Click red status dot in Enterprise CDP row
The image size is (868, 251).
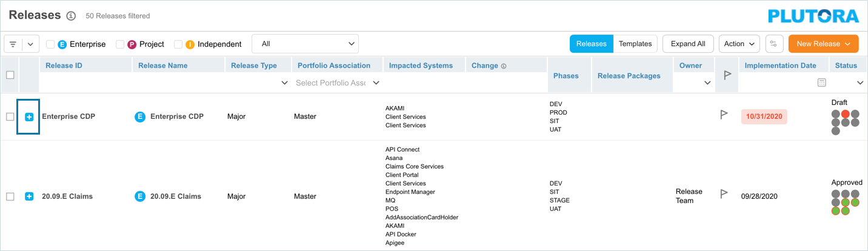click(846, 114)
